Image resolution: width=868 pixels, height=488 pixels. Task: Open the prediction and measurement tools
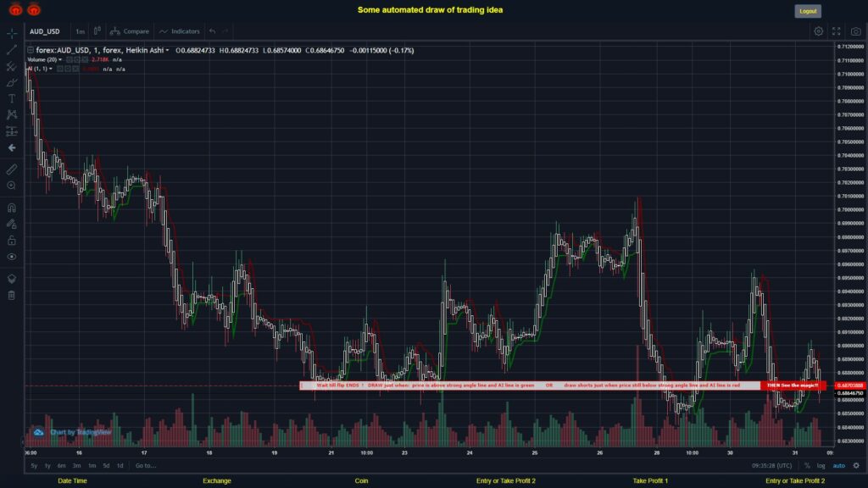(x=12, y=131)
